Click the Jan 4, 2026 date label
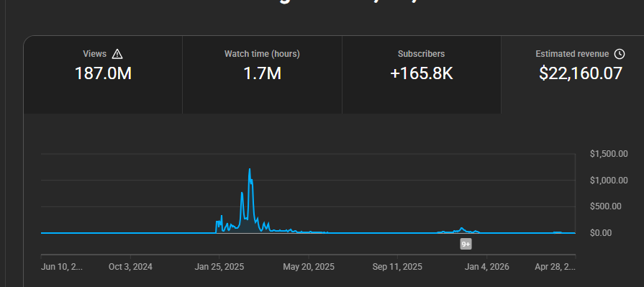The image size is (644, 287). (x=486, y=267)
